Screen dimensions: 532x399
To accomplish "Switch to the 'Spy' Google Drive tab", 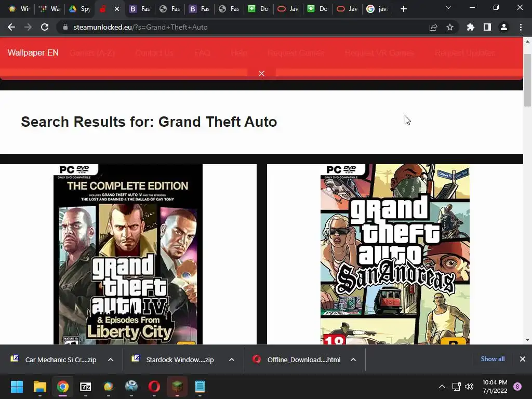I will tap(79, 9).
